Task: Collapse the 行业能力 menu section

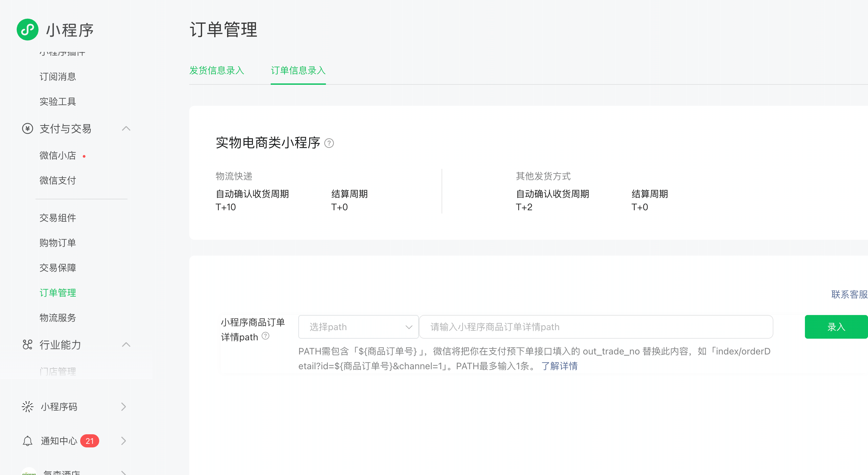Action: pyautogui.click(x=126, y=344)
